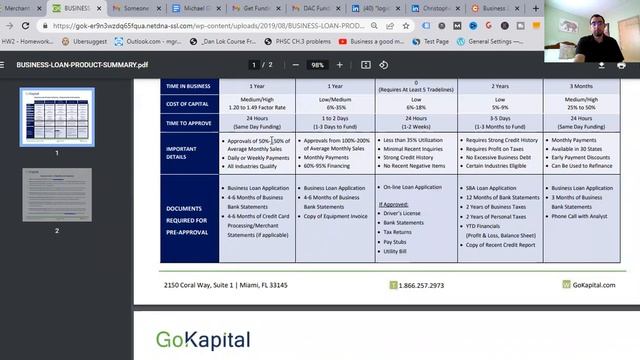This screenshot has width=640, height=360.
Task: Click the red G extension icon
Action: 489,26
